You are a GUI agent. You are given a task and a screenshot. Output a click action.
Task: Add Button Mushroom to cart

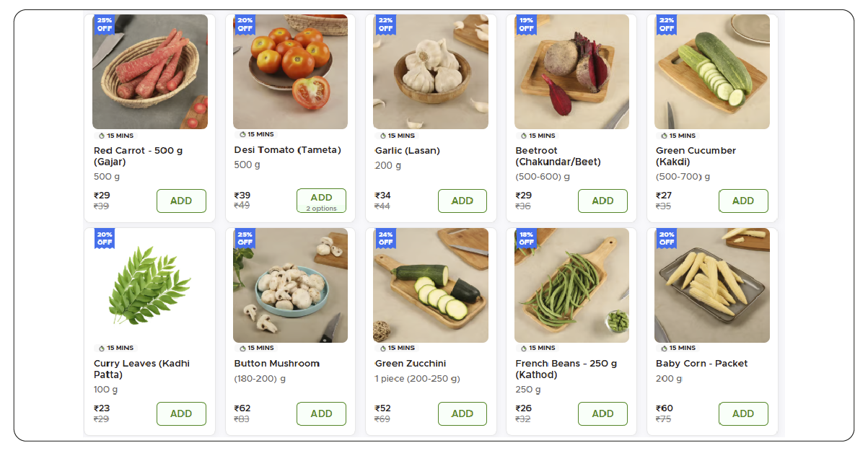[321, 413]
